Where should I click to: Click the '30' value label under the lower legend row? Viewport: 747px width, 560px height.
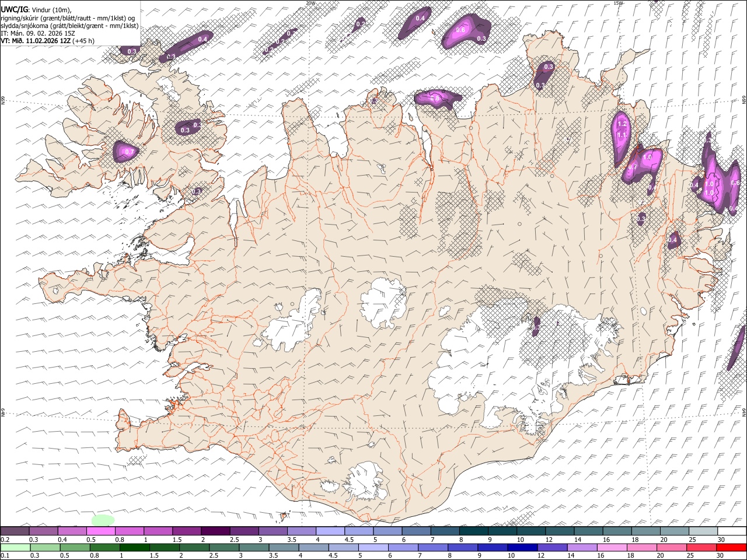click(x=720, y=555)
